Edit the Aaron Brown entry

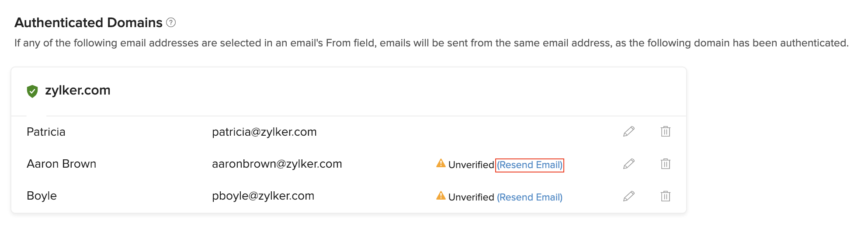click(x=628, y=164)
